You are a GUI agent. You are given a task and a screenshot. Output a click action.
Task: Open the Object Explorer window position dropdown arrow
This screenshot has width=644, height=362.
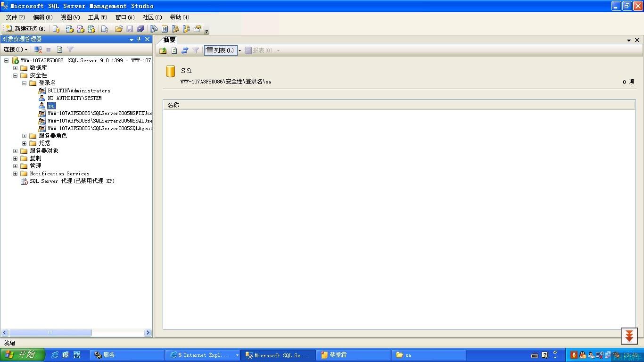(x=132, y=40)
